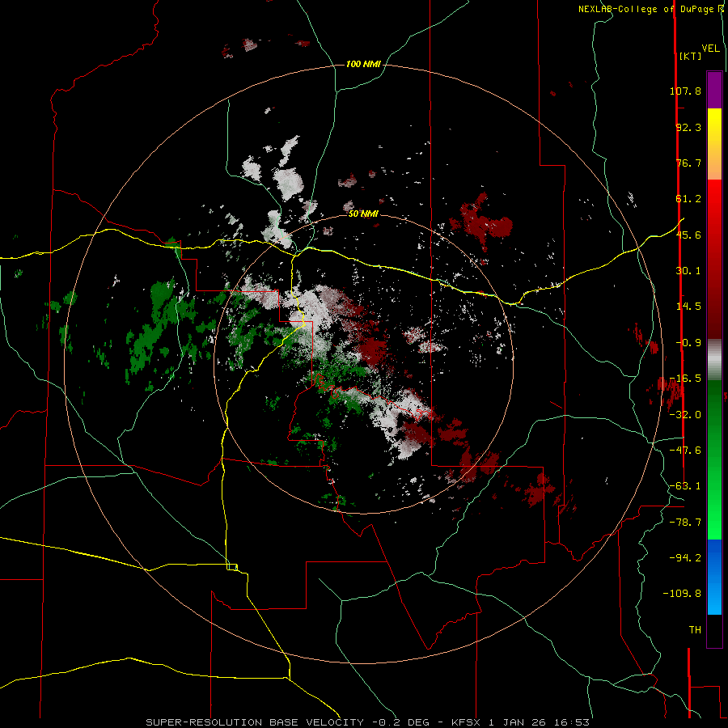728x728 pixels.
Task: Click the VEL legend title
Action: pos(710,49)
